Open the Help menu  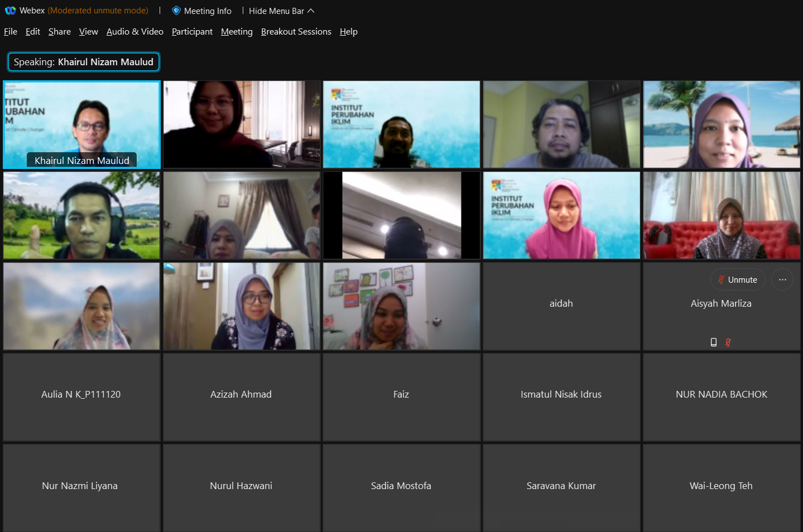pyautogui.click(x=348, y=32)
